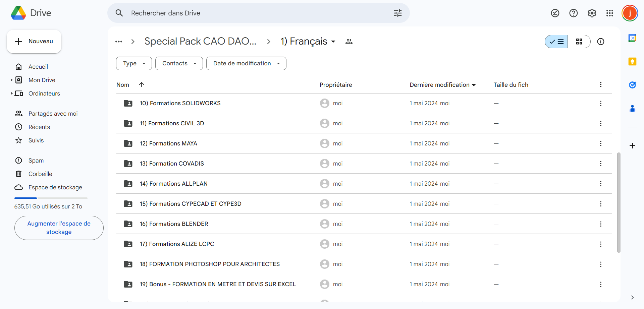644x309 pixels.
Task: Select the 13) Formation COVADIS folder
Action: point(364,164)
